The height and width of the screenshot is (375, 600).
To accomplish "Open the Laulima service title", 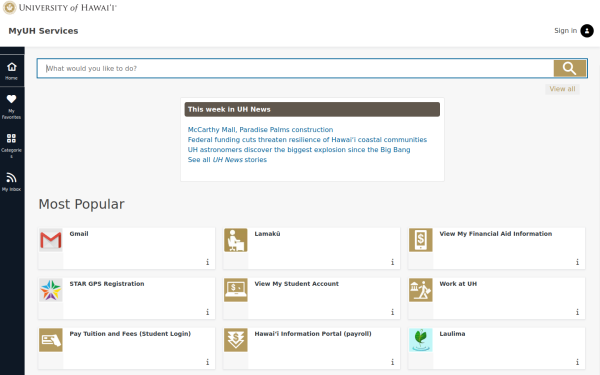I will tap(452, 334).
